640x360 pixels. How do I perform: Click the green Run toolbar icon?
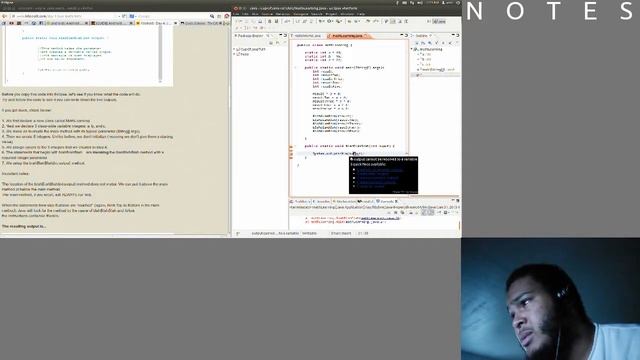point(330,21)
